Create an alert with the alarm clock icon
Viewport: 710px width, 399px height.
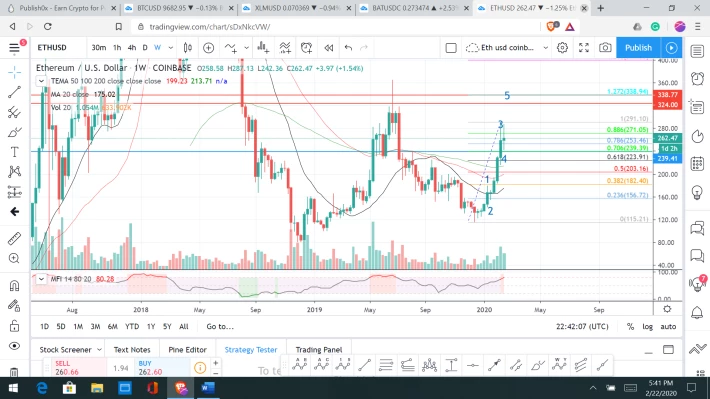[307, 48]
